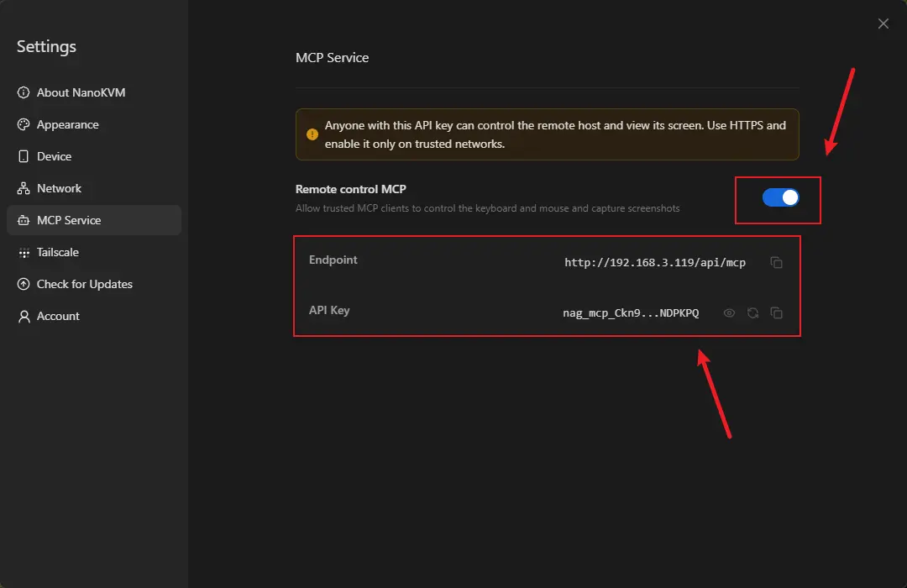Click the Endpoint label
Screen dimensions: 907x588
333,260
